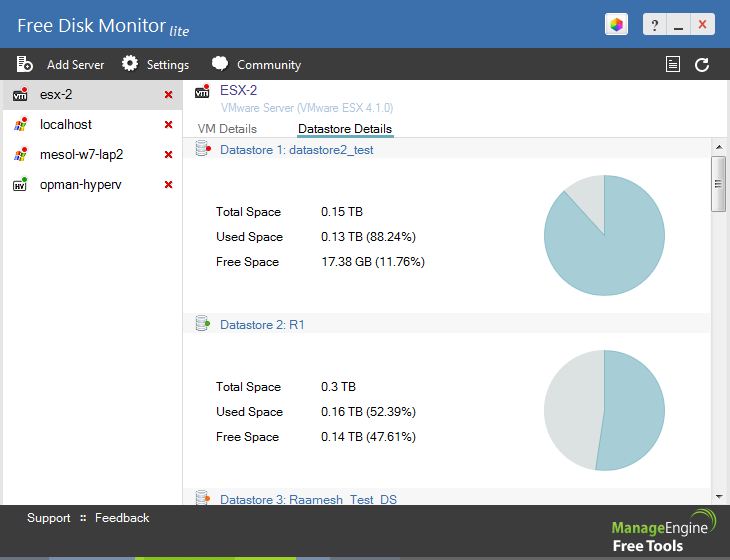This screenshot has height=560, width=730.
Task: Select opman-hyperv server in sidebar
Action: [x=92, y=185]
